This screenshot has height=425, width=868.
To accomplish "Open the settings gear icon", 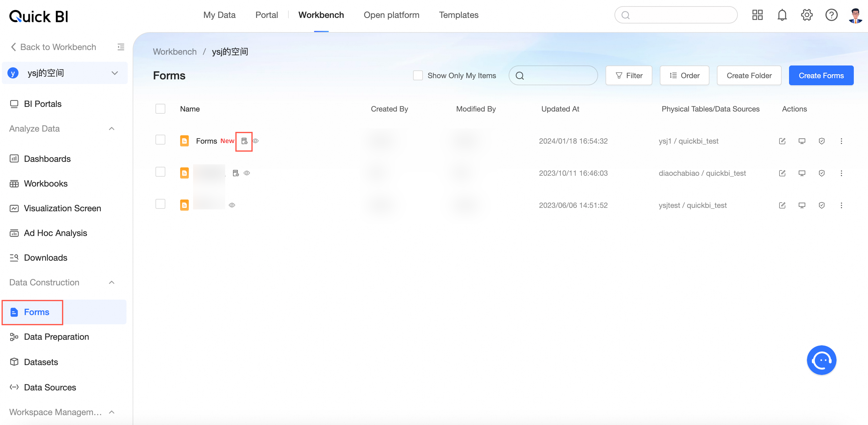I will [807, 15].
